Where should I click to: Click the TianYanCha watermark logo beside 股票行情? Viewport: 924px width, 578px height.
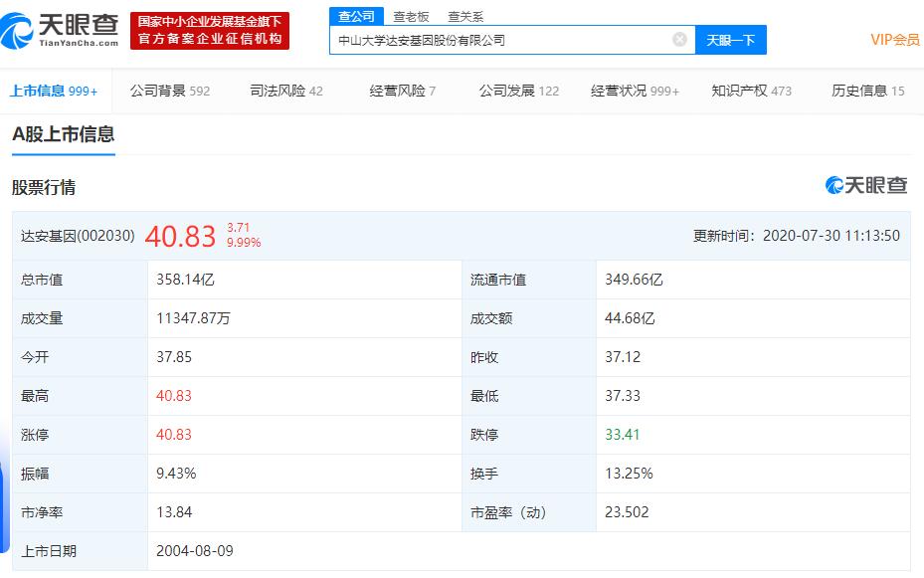pos(863,185)
